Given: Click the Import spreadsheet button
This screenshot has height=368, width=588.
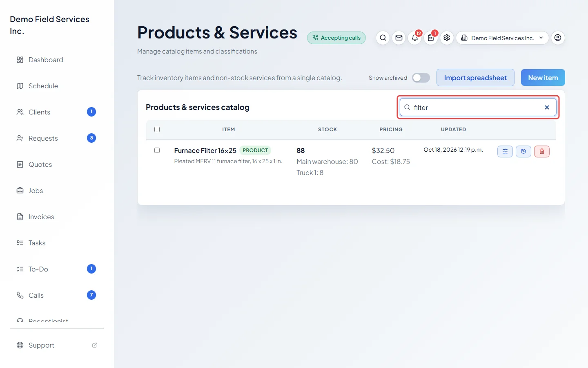Looking at the screenshot, I should pyautogui.click(x=475, y=78).
